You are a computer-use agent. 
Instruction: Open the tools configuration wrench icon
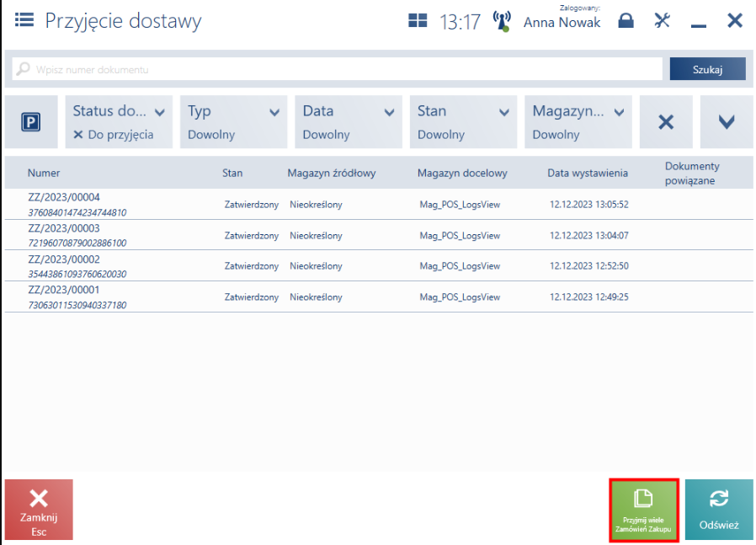pyautogui.click(x=663, y=21)
